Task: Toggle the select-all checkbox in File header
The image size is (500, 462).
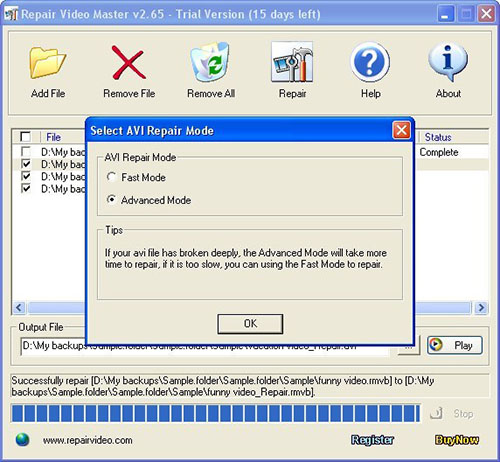Action: pyautogui.click(x=25, y=137)
